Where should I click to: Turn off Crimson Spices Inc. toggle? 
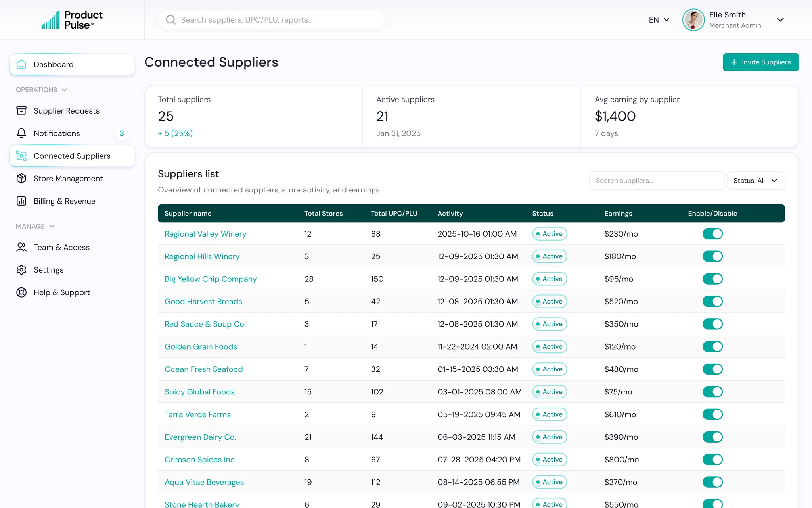click(x=712, y=460)
